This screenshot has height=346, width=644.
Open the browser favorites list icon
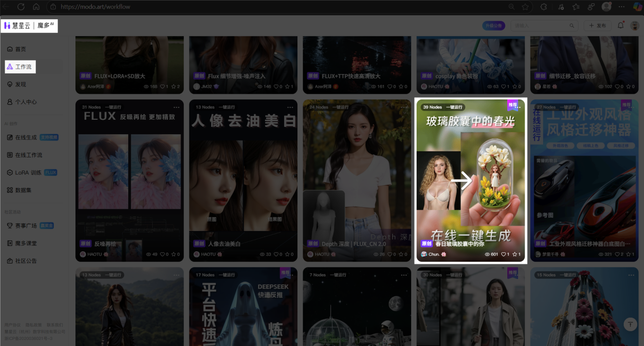click(576, 7)
